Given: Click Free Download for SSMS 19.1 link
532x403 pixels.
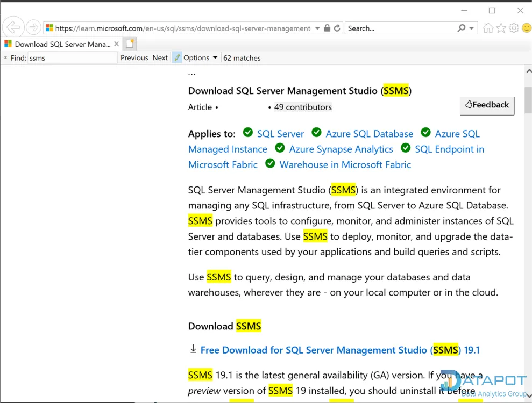Looking at the screenshot, I should coord(340,350).
